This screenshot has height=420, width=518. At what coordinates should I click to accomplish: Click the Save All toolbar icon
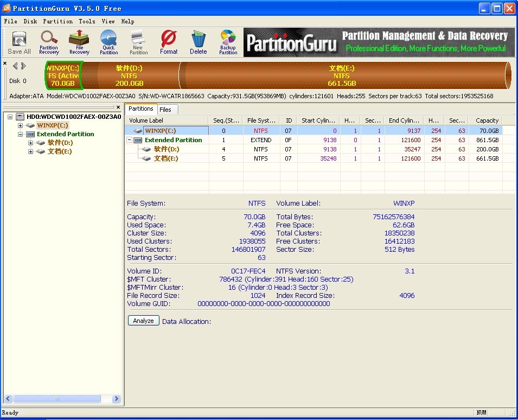click(x=19, y=42)
